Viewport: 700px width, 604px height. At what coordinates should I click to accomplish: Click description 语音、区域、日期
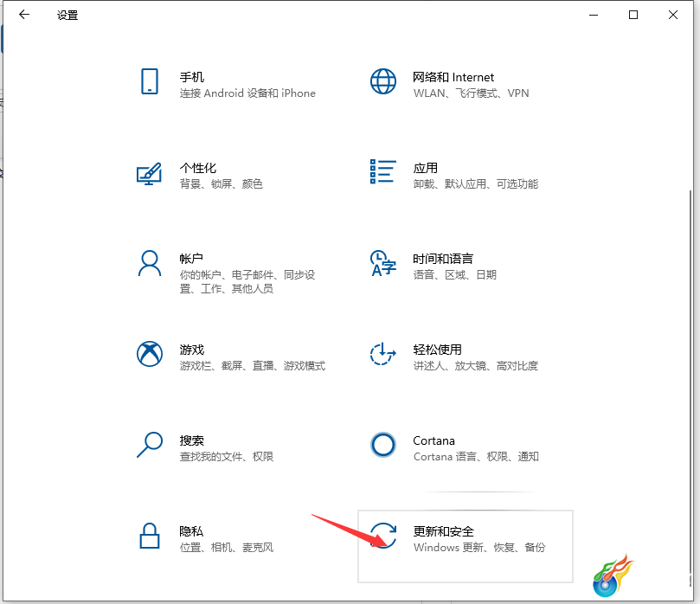coord(454,274)
